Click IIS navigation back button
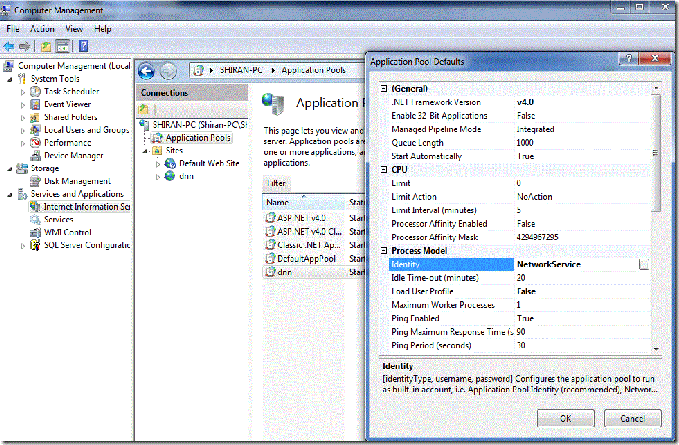 146,71
